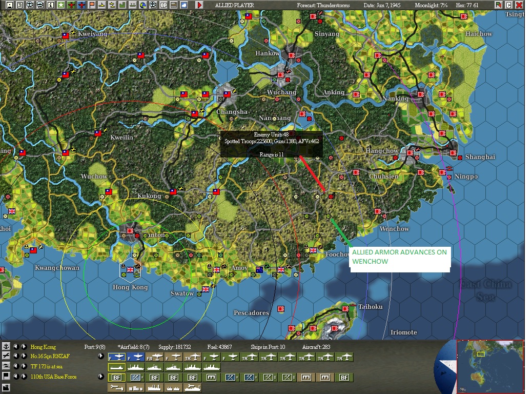Open the information 'i' toolbar icon

click(x=51, y=5)
